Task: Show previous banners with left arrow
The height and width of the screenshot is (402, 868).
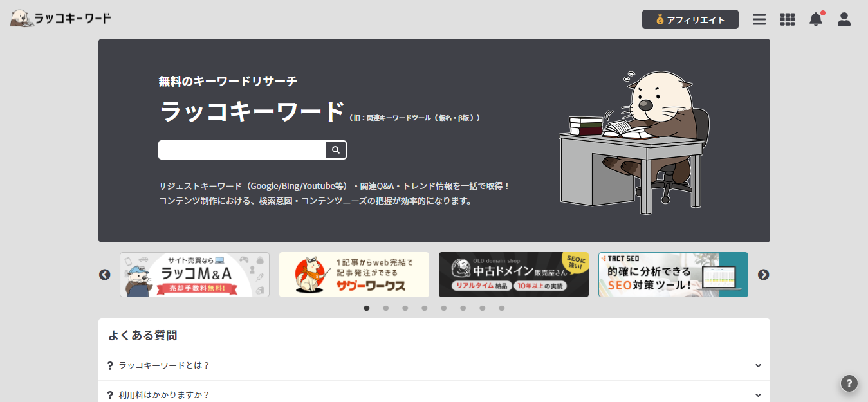Action: (105, 275)
